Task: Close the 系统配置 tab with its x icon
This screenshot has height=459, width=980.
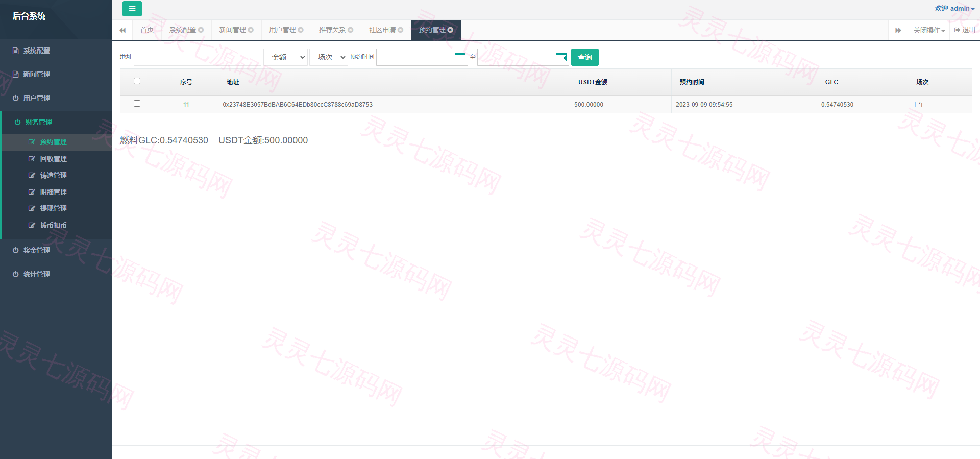Action: (x=201, y=30)
